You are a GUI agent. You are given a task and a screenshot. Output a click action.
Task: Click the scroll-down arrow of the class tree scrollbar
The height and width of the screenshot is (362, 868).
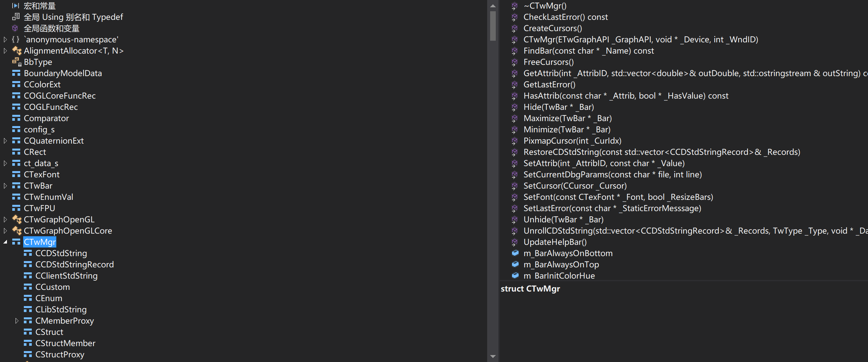pos(493,356)
